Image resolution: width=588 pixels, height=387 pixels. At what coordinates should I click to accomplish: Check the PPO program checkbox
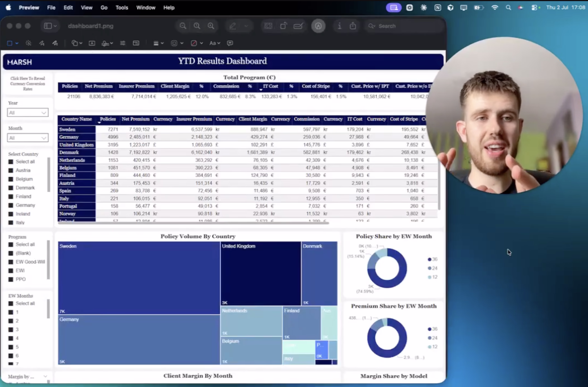pyautogui.click(x=11, y=279)
